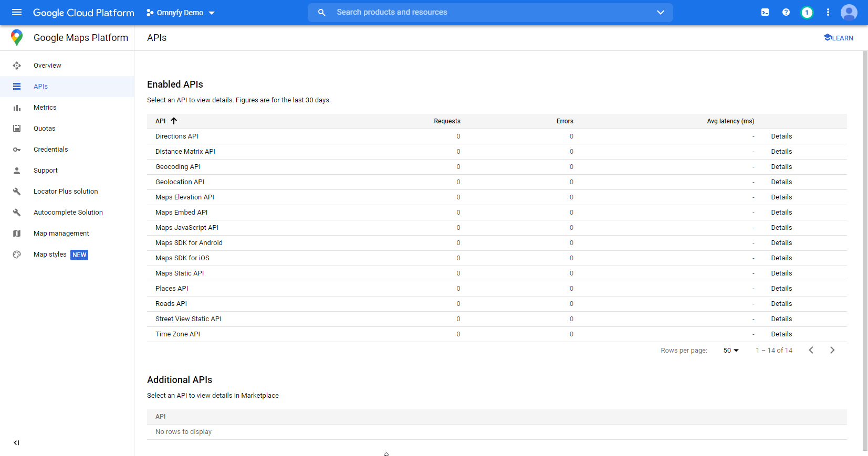Image resolution: width=868 pixels, height=456 pixels.
Task: Select Maps Elevation API row
Action: click(497, 197)
